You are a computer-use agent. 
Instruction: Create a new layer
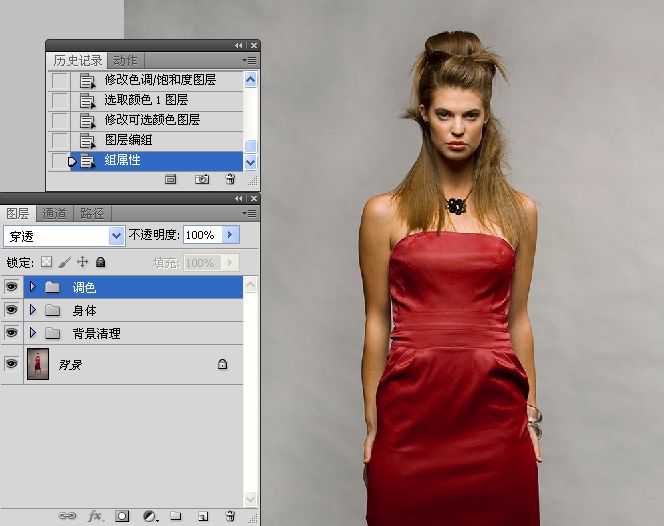(203, 516)
